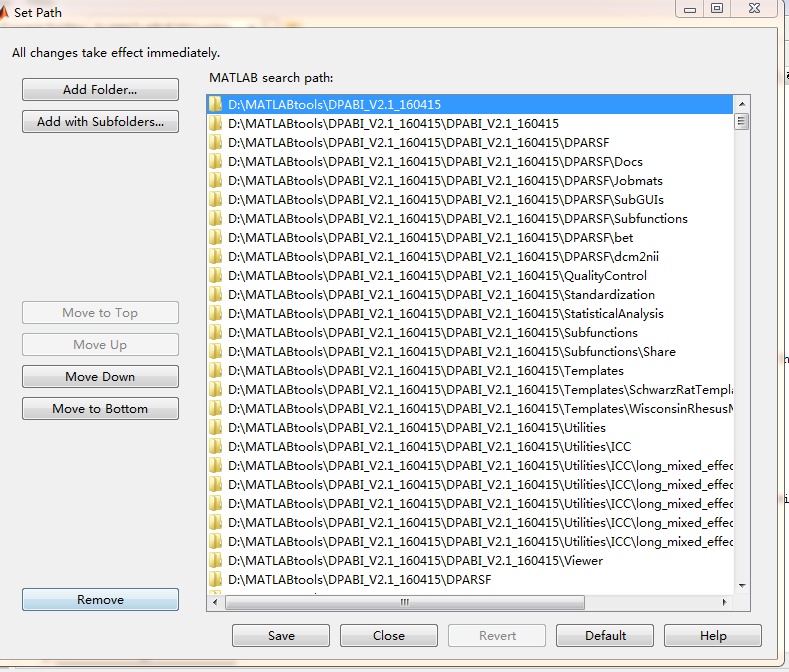Select the top D:\MATLABtools\DPABI_V2.1_160415 entry
Viewport: 789px width, 672px height.
[x=470, y=104]
